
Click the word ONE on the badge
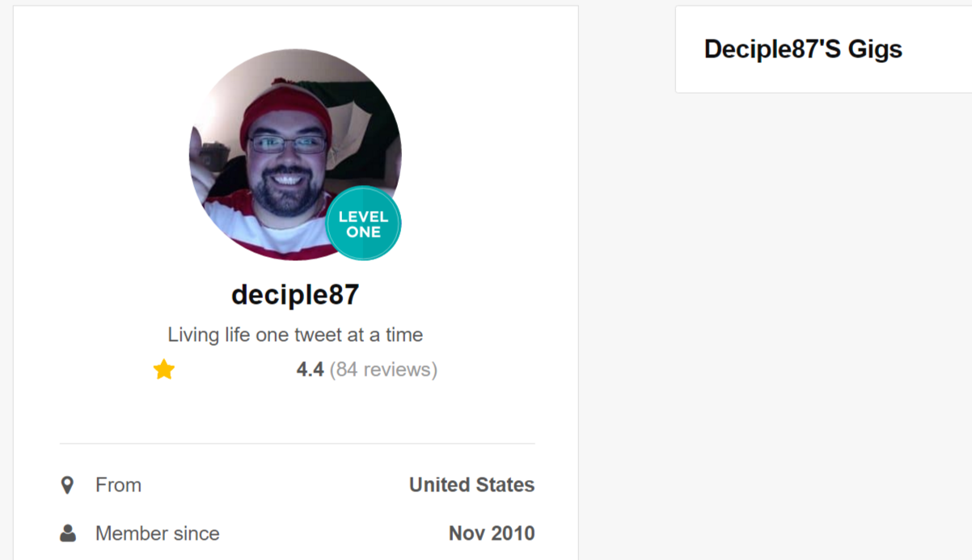pos(363,233)
